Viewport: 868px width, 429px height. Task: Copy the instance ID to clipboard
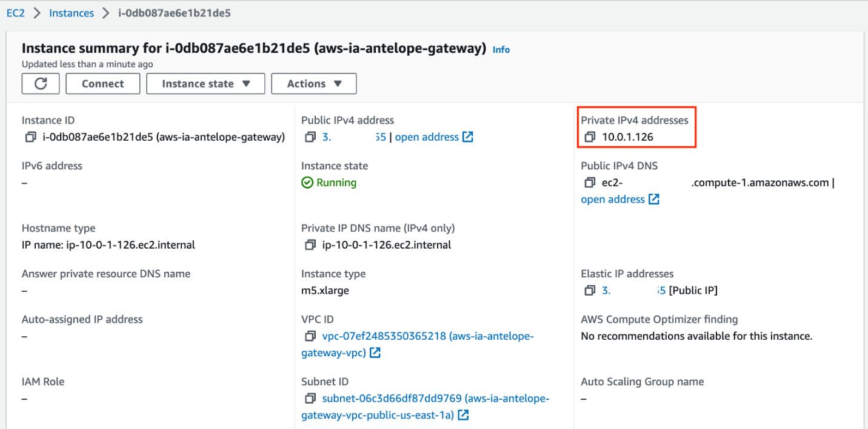point(30,137)
